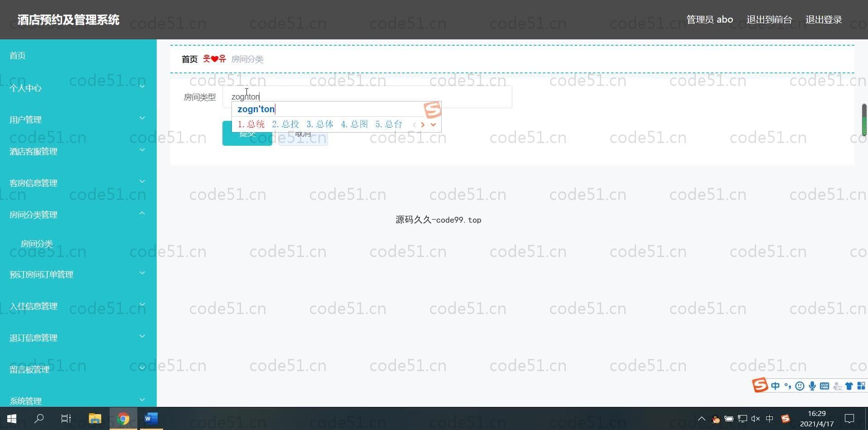Click the muted volume tray icon
This screenshot has height=430, width=868.
[x=756, y=419]
